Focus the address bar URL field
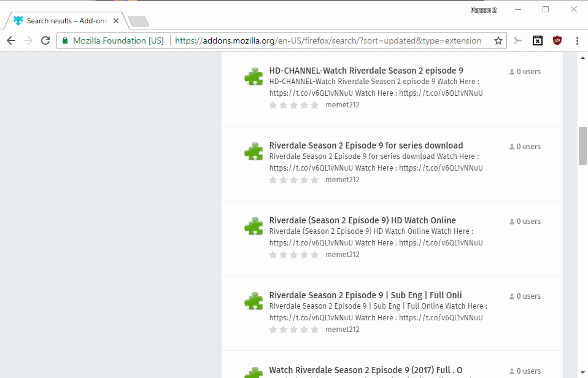Image resolution: width=588 pixels, height=378 pixels. click(328, 40)
